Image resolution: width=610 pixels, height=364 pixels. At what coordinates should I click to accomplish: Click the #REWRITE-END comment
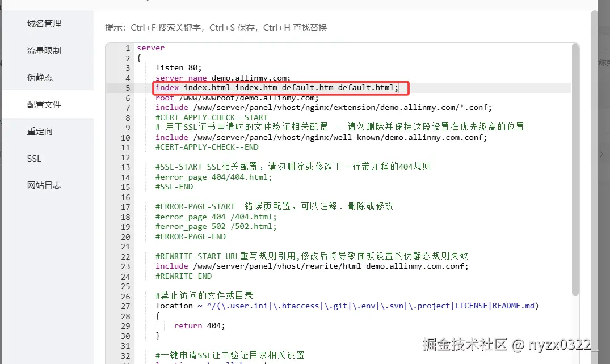[x=184, y=277]
